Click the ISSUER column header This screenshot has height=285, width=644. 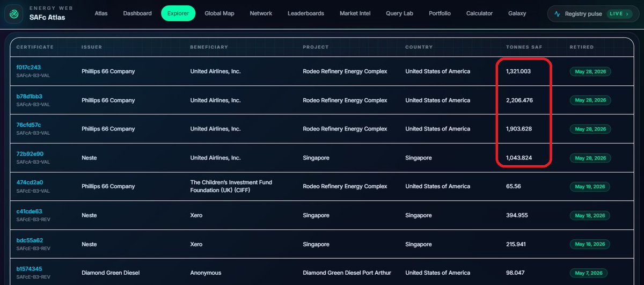coord(92,47)
